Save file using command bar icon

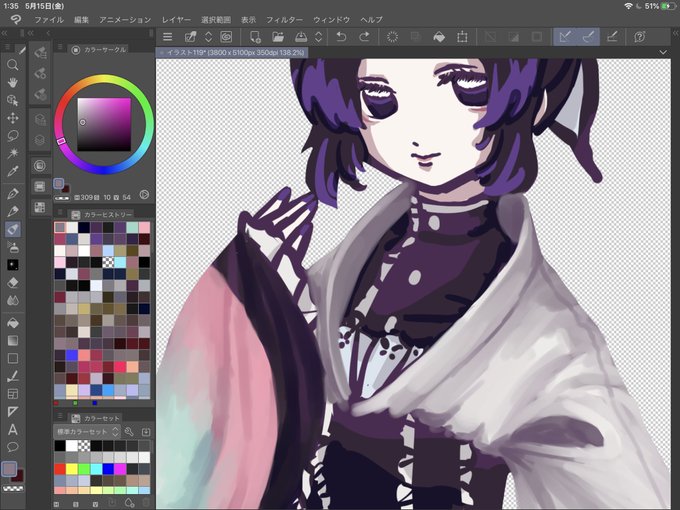301,37
